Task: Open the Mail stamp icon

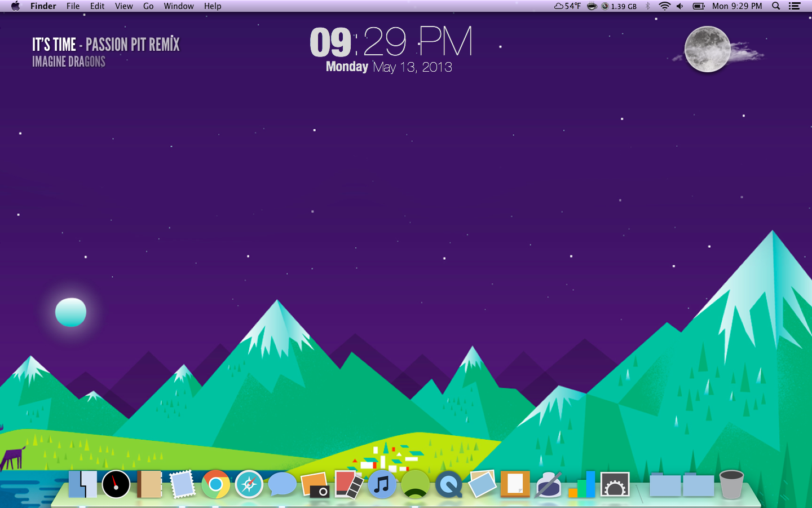Action: coord(182,484)
